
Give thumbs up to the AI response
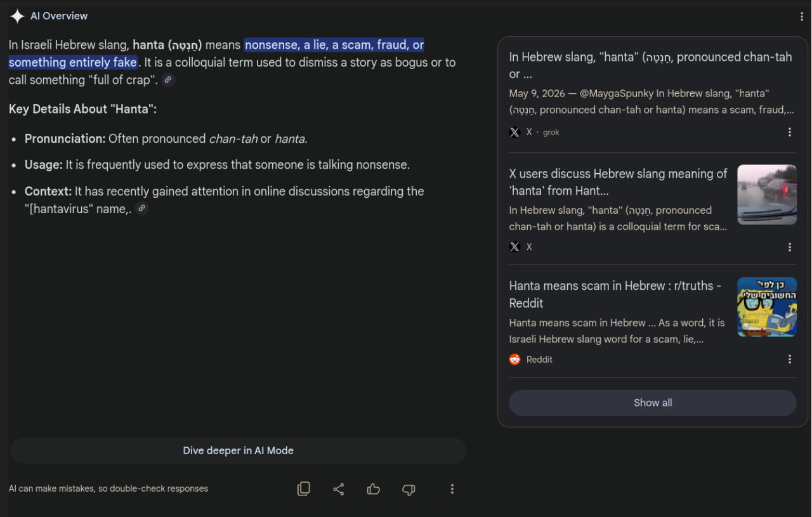point(373,488)
